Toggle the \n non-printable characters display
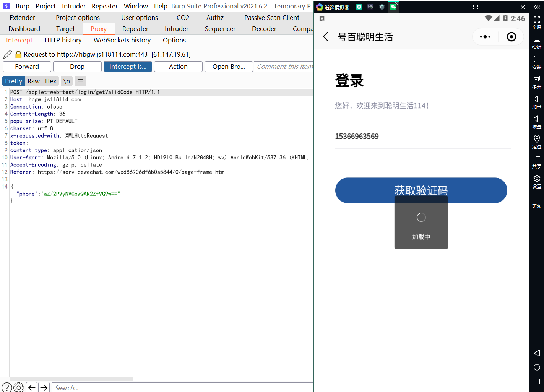 tap(67, 81)
